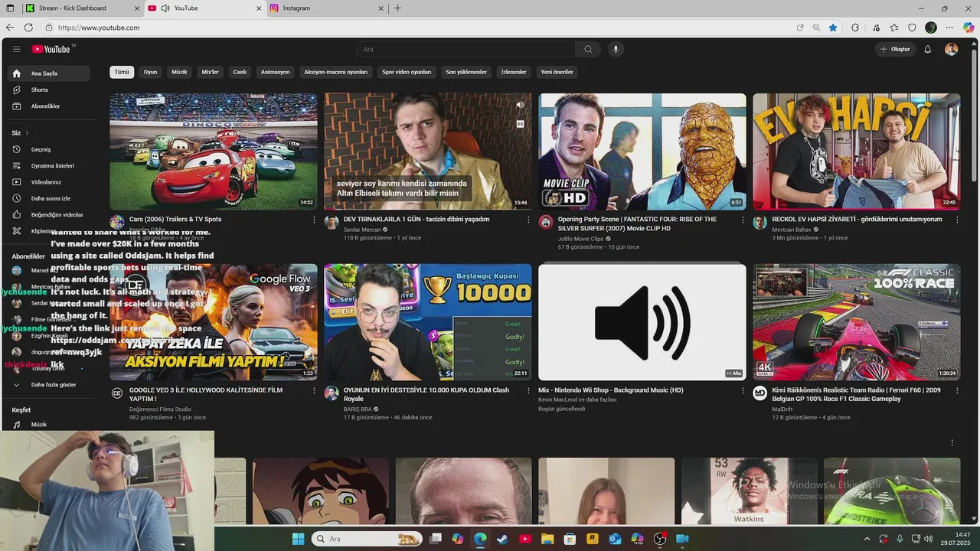
Task: Select the Spor video oyunları chip
Action: click(x=407, y=72)
